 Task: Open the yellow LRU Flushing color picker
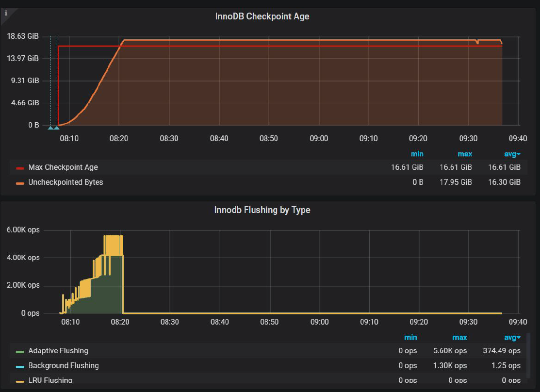(x=20, y=381)
